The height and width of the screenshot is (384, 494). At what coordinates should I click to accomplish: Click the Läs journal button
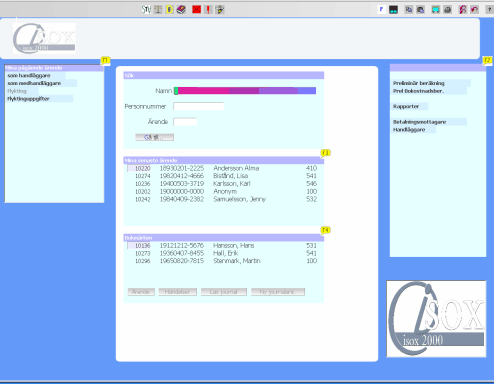pyautogui.click(x=224, y=292)
